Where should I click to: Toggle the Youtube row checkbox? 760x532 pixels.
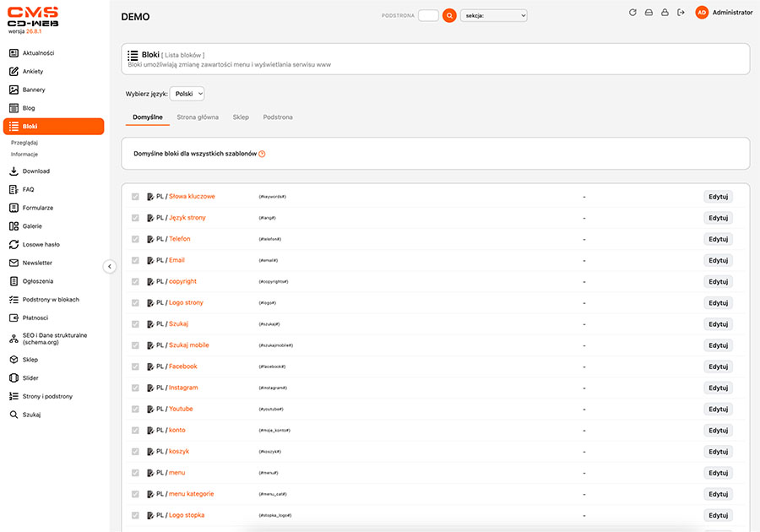(135, 409)
